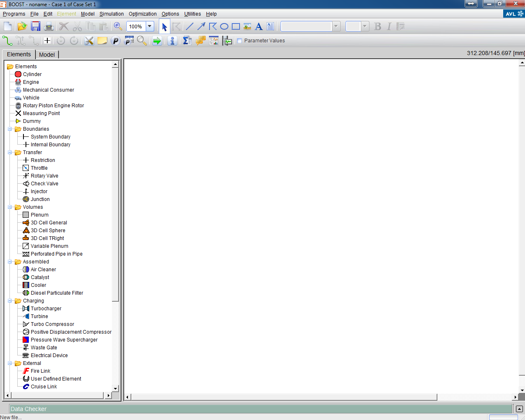Viewport: 525px width, 420px height.
Task: Select the text 'A' annotation tool
Action: [x=259, y=27]
